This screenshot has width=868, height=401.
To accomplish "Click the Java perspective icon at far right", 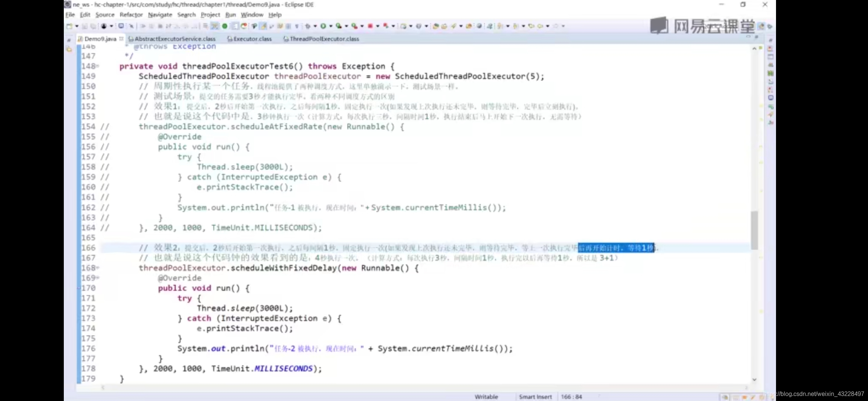I will tap(770, 26).
